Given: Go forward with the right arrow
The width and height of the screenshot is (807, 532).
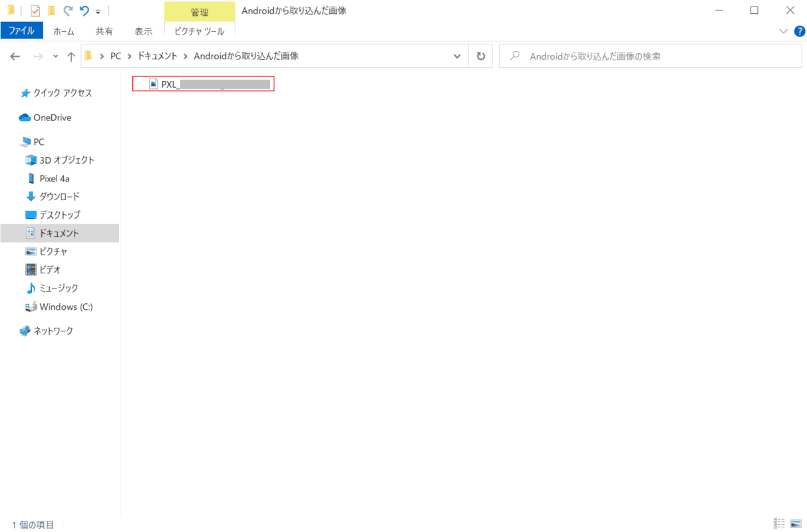Looking at the screenshot, I should point(38,57).
